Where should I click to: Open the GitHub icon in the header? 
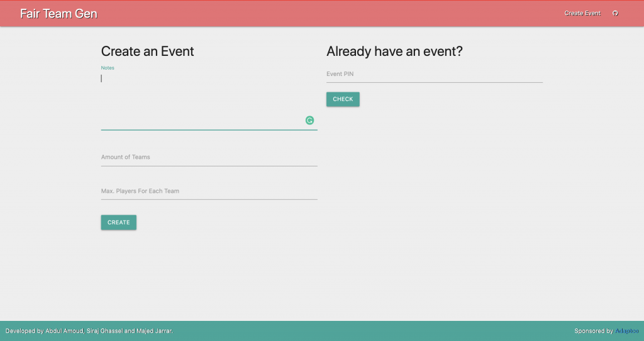pos(615,13)
